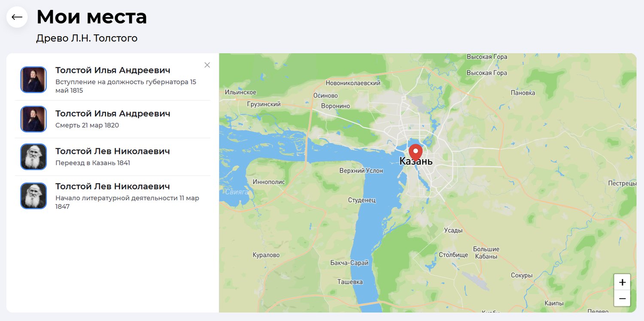This screenshot has height=321, width=644.
Task: Zoom out on the map
Action: (x=622, y=298)
